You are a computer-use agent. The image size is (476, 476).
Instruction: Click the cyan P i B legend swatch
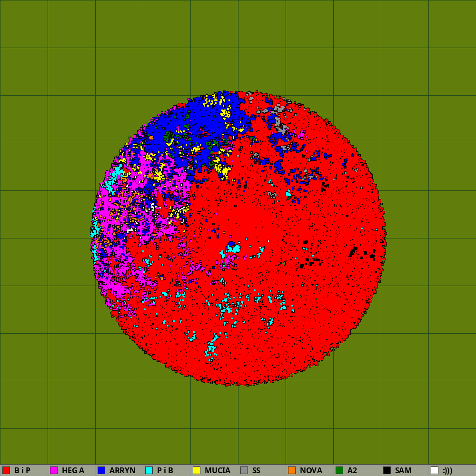click(149, 470)
